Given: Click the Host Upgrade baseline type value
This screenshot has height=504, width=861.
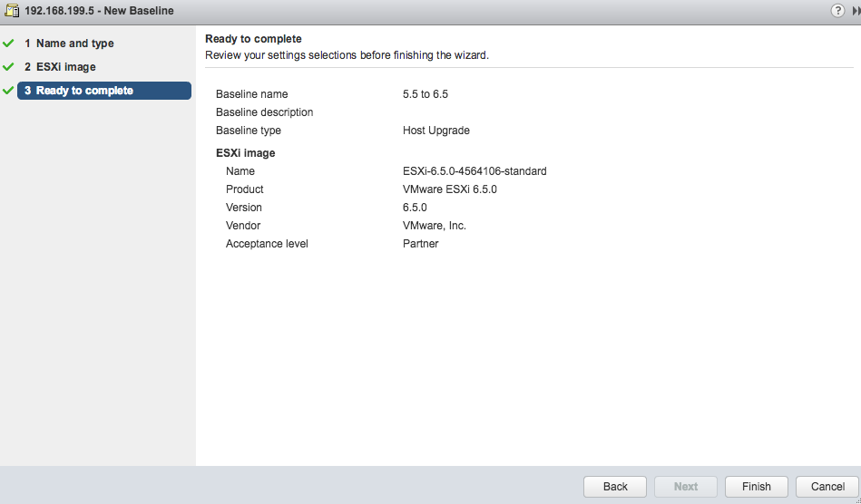Looking at the screenshot, I should tap(436, 131).
